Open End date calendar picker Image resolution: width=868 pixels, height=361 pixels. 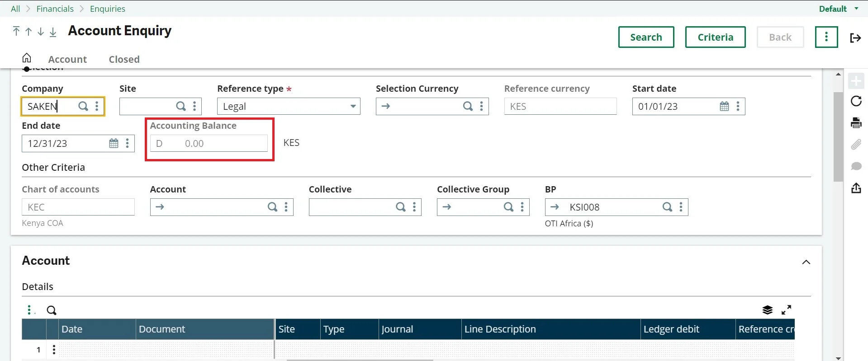pos(114,143)
